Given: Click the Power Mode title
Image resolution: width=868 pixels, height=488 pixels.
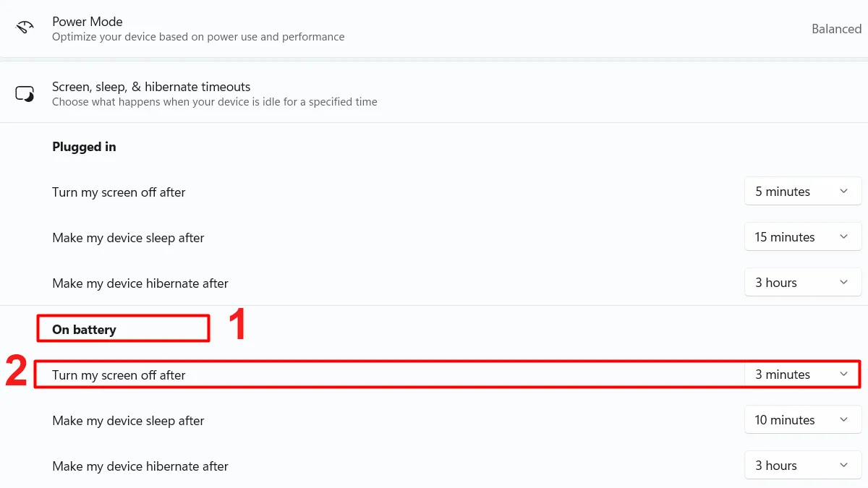Looking at the screenshot, I should tap(88, 22).
